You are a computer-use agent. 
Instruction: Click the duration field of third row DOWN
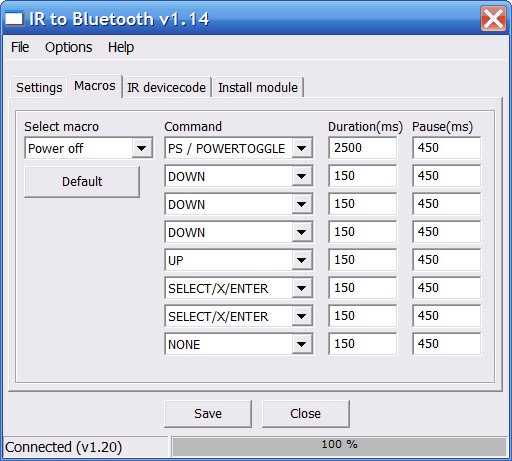[363, 204]
